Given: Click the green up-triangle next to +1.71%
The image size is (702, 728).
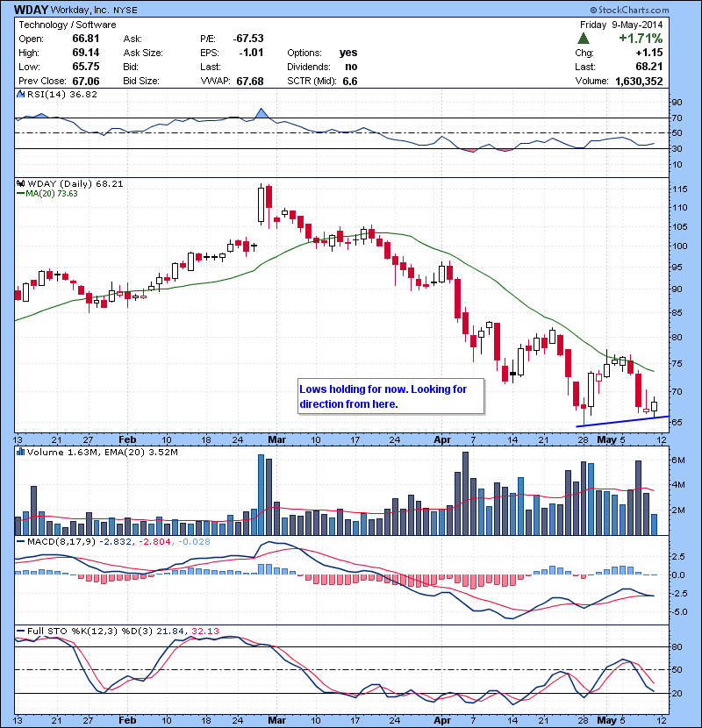Looking at the screenshot, I should coord(584,39).
